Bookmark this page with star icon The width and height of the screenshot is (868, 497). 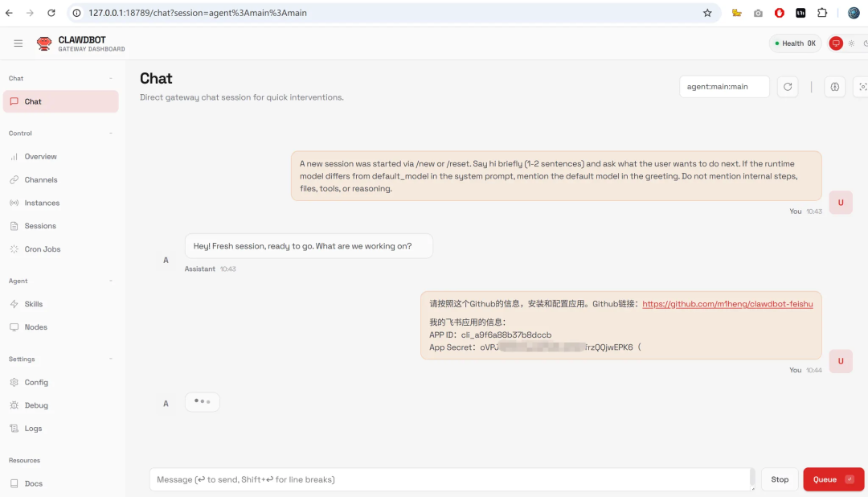[x=707, y=13]
